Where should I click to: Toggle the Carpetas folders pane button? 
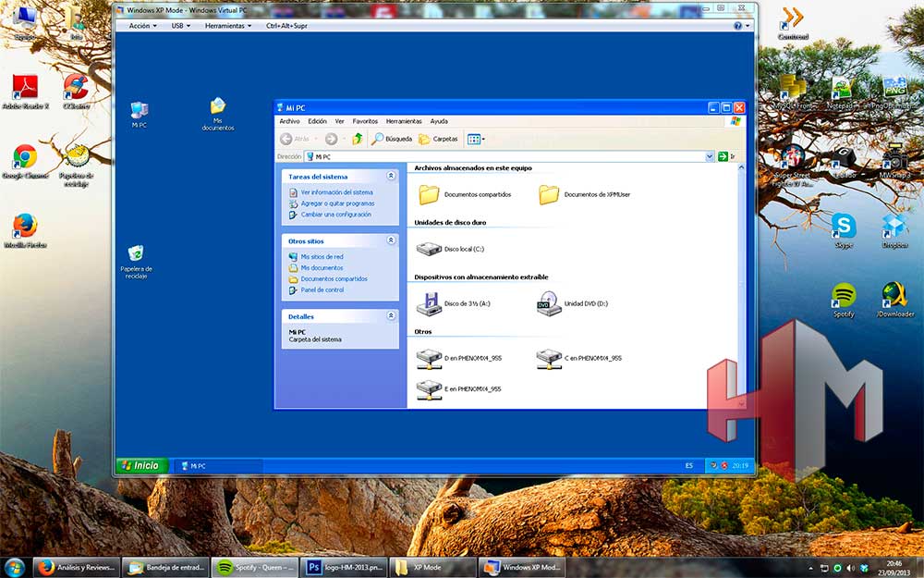tap(438, 140)
